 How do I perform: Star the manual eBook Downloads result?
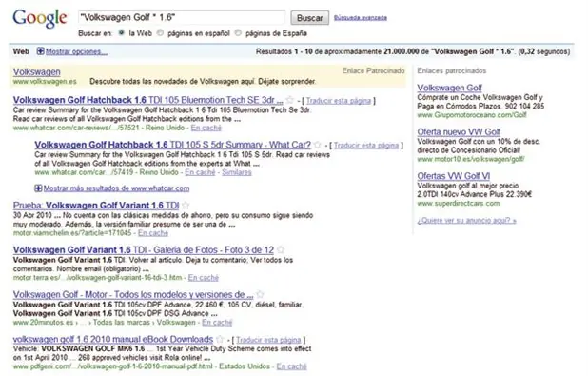pyautogui.click(x=220, y=339)
